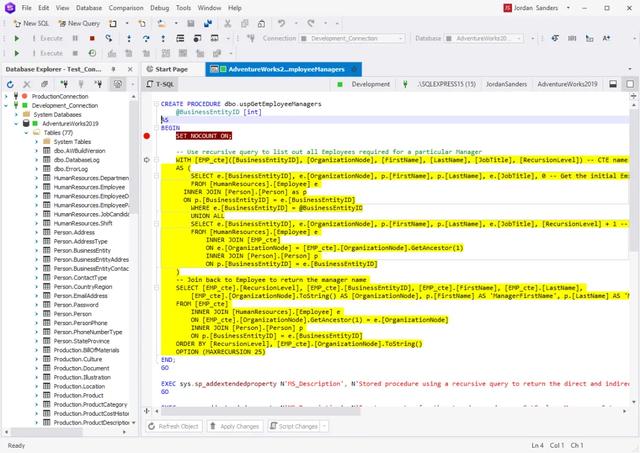Screen dimensions: 640x453
Task: Click the Apply Changes button
Action: [x=235, y=426]
